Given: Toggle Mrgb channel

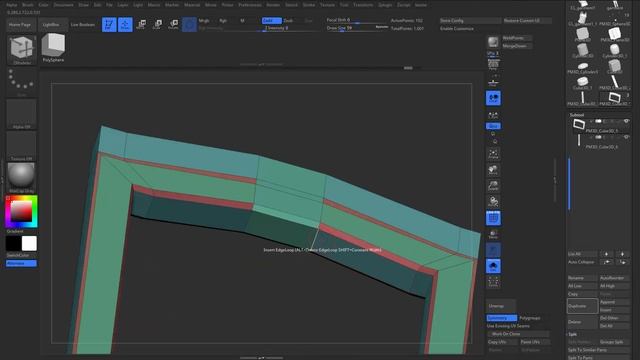Looking at the screenshot, I should click(204, 20).
